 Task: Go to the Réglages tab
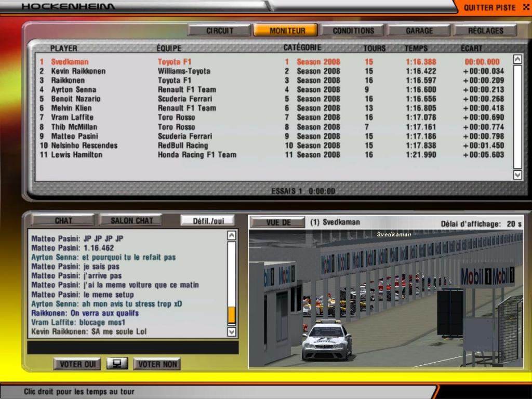(486, 31)
